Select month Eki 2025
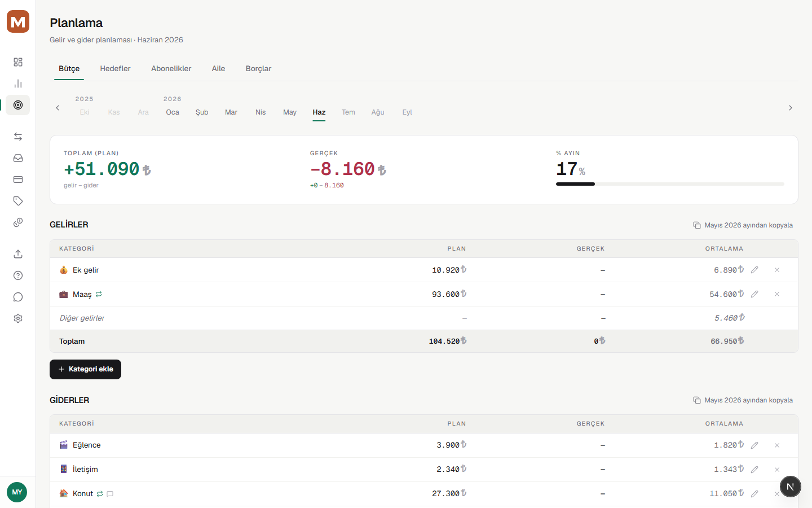Image resolution: width=812 pixels, height=508 pixels. pyautogui.click(x=85, y=112)
